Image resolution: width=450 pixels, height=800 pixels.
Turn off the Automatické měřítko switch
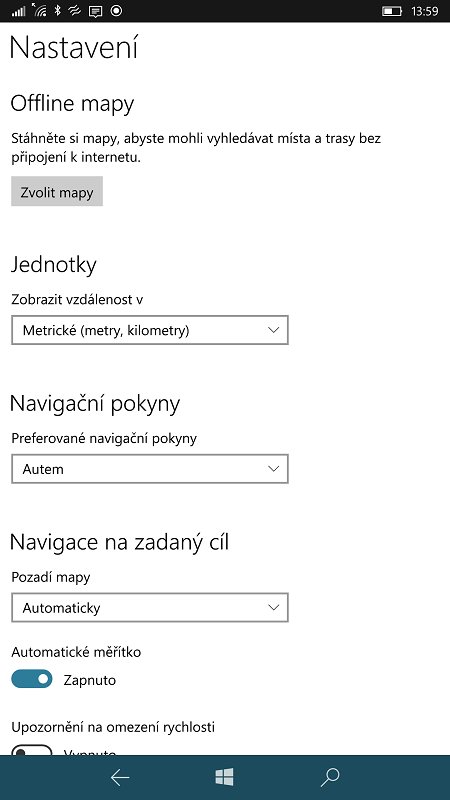(32, 679)
